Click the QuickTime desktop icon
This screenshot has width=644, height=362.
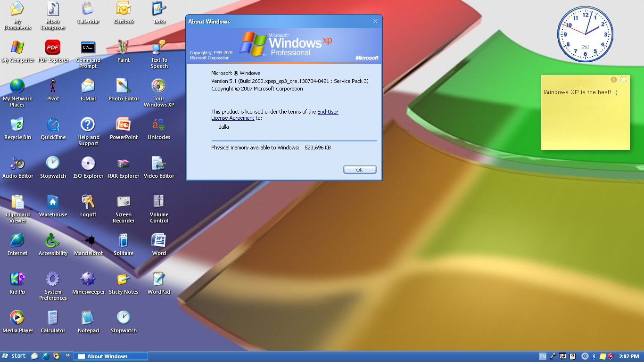click(x=53, y=129)
